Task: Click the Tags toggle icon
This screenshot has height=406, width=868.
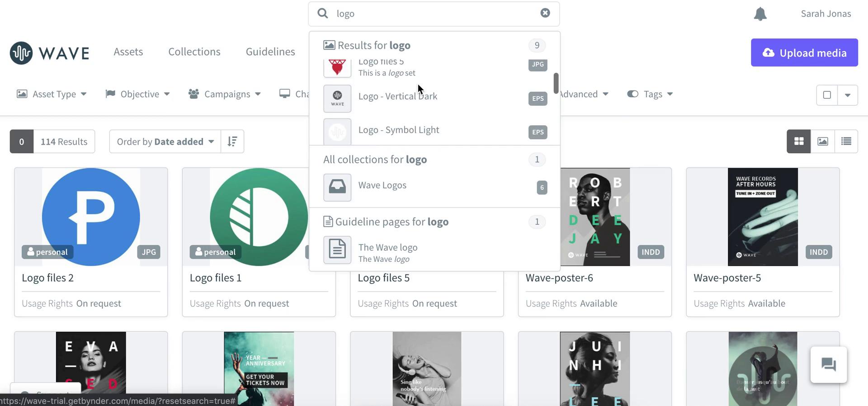Action: point(632,94)
